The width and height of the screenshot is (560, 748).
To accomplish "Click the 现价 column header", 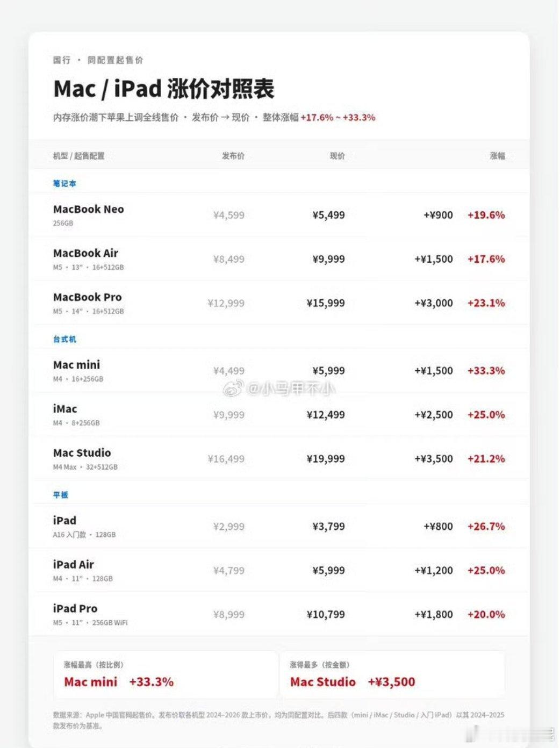I will pyautogui.click(x=338, y=156).
